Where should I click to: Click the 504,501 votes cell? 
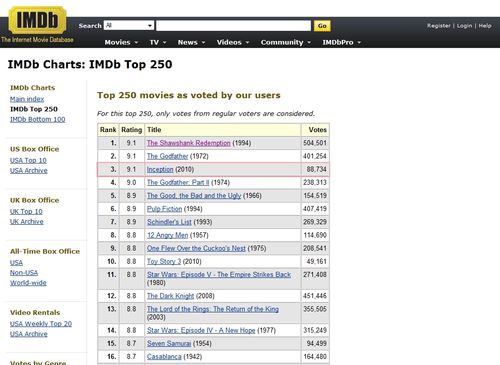pos(315,143)
